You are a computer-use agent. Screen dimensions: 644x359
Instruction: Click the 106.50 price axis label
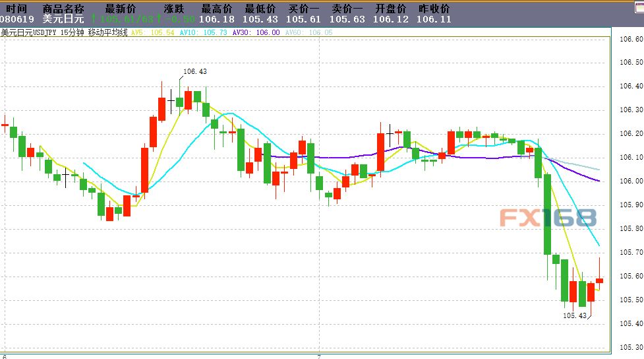pyautogui.click(x=631, y=62)
